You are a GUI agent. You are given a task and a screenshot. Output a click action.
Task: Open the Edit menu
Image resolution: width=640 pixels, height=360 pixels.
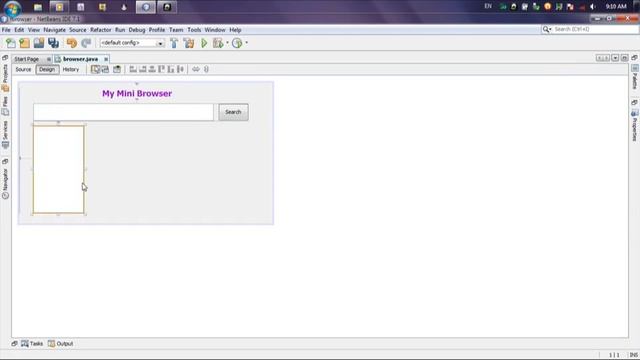[x=19, y=30]
